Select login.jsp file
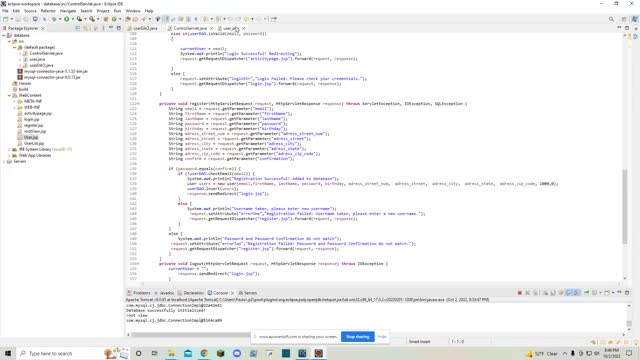This screenshot has height=360, width=640. point(31,119)
